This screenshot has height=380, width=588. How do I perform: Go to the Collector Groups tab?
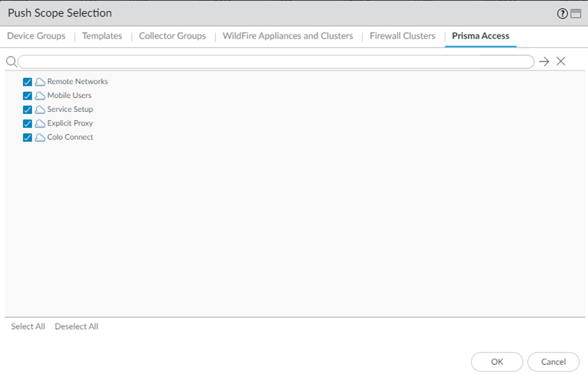coord(172,36)
